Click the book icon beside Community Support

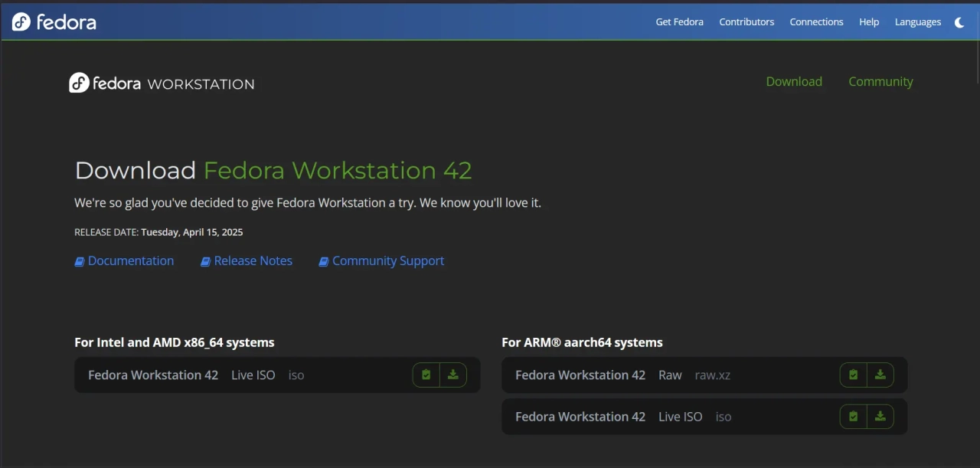[x=324, y=262]
